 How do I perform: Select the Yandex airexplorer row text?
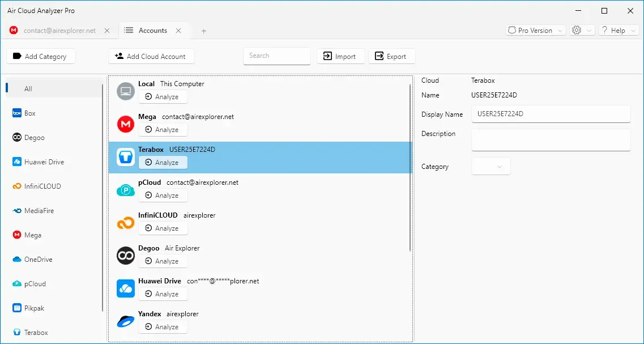click(168, 314)
